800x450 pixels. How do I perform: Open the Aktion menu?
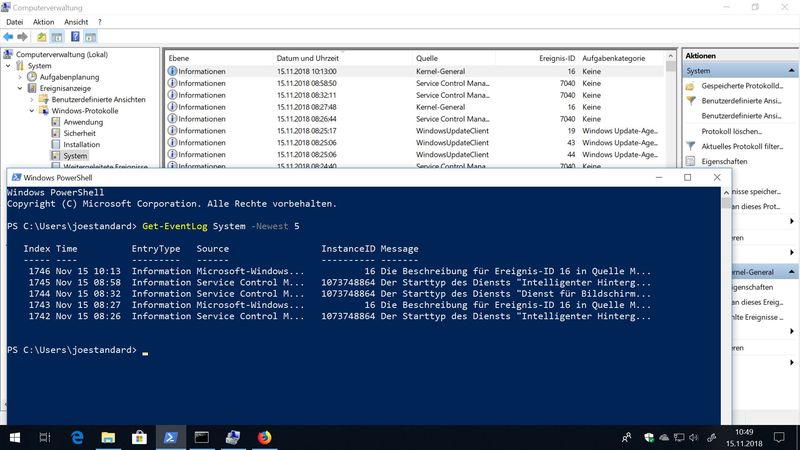click(43, 22)
